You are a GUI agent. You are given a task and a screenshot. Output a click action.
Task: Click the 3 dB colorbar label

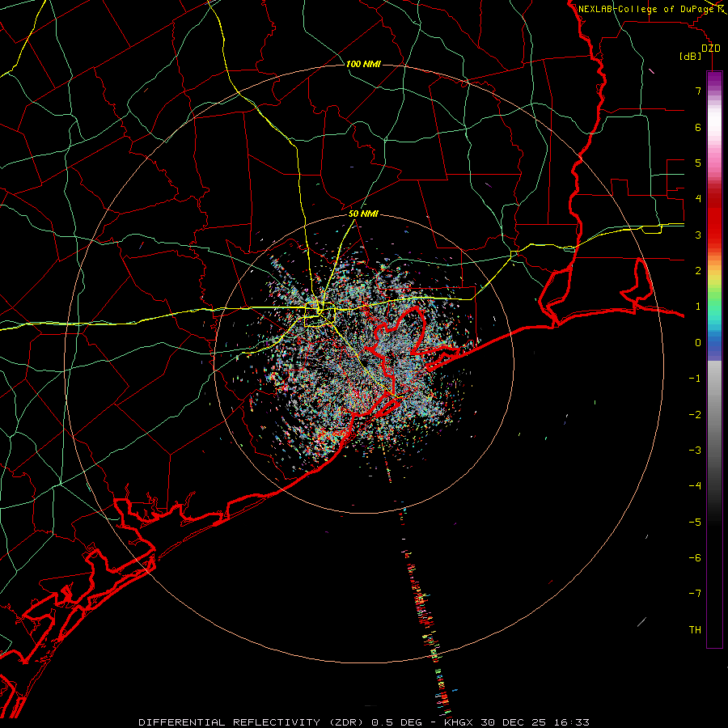(698, 235)
